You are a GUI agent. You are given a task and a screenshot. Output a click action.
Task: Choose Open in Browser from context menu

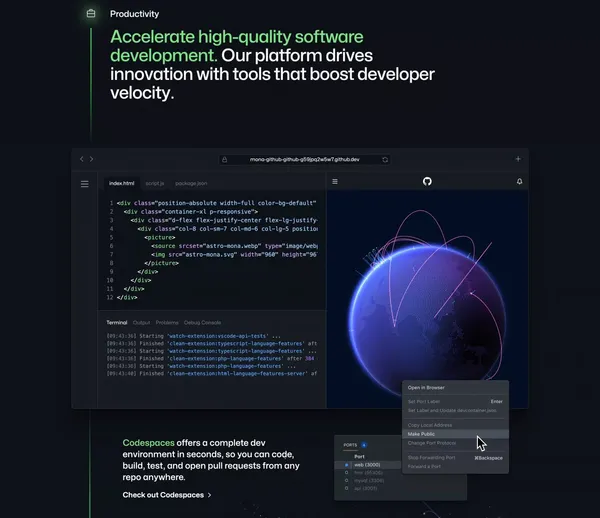tap(455, 388)
